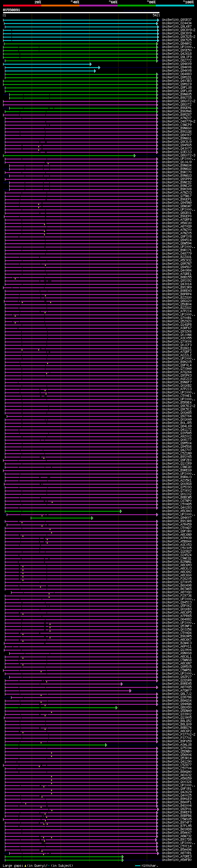This screenshot has height=868, width=197.
Task: Select hit label UniRef100_Q84YK7
Action: [x=177, y=135]
